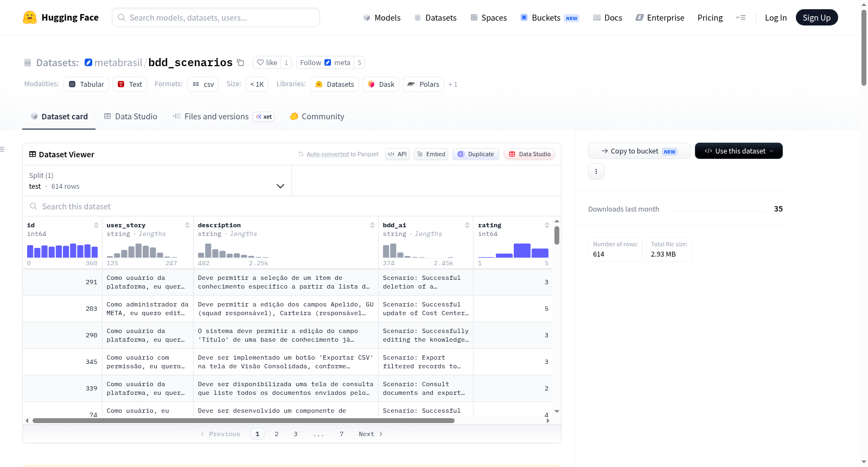868x467 pixels.
Task: Click the id column histogram
Action: tap(62, 251)
